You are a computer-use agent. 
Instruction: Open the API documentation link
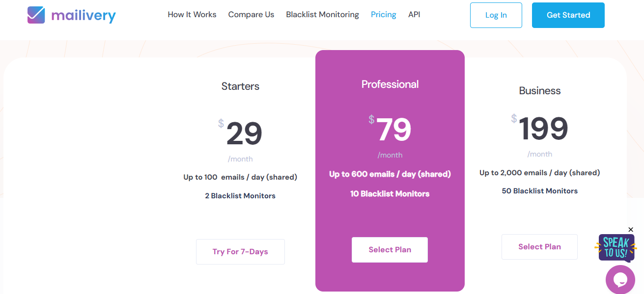[x=414, y=15]
